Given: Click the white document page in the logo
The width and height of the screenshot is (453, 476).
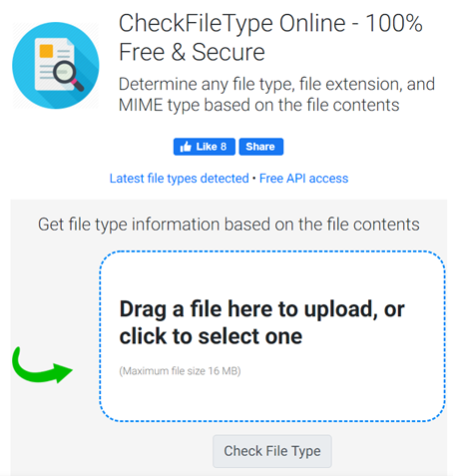Looking at the screenshot, I should [x=54, y=64].
